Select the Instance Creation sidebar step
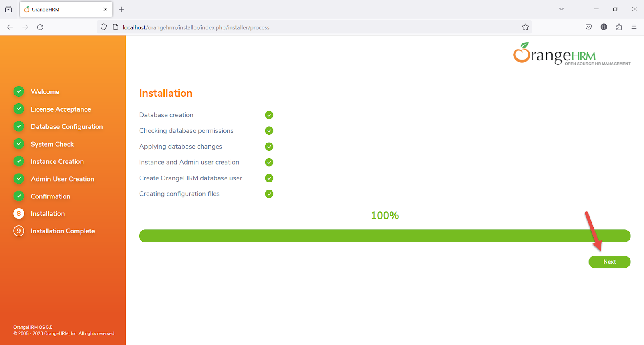644x345 pixels. pyautogui.click(x=57, y=161)
